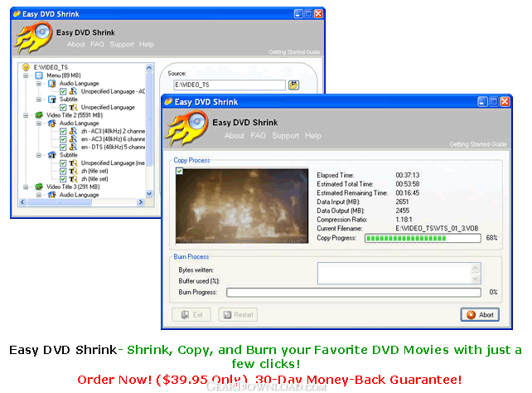Click the browse source folder icon
Screen dimensions: 532x393
click(x=293, y=85)
